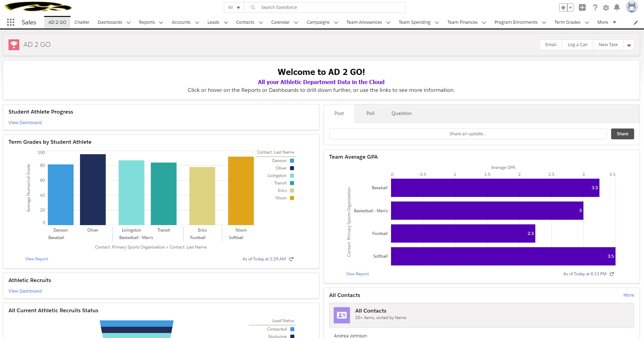Open the Help question mark icon
This screenshot has width=644, height=338.
click(595, 7)
